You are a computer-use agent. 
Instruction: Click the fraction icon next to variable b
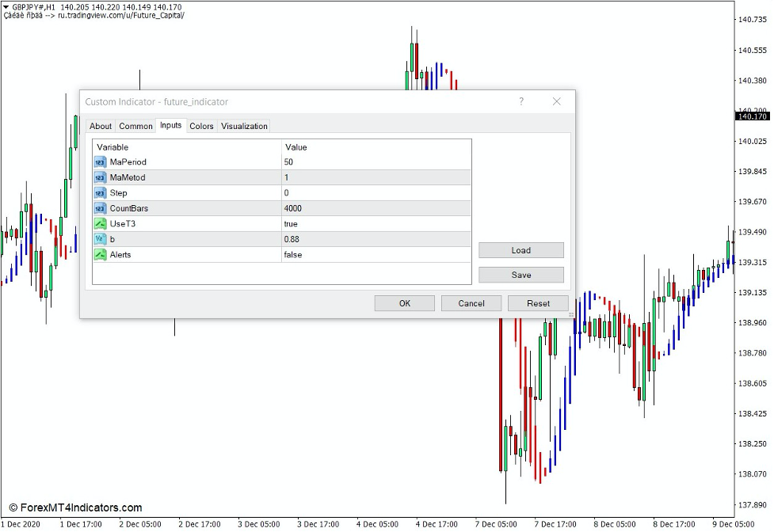100,238
